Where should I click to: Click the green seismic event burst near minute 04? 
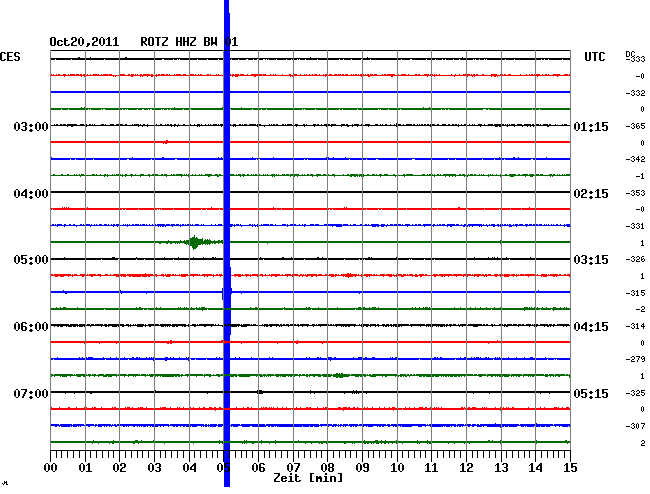194,242
